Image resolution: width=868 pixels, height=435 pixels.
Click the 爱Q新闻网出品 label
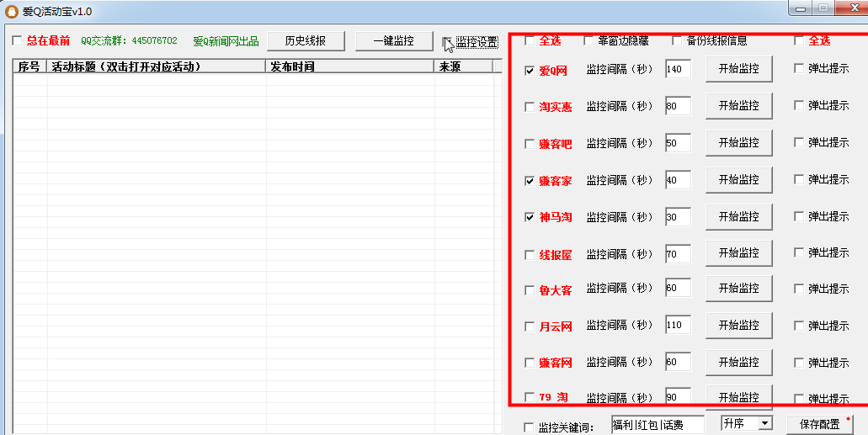pyautogui.click(x=226, y=41)
